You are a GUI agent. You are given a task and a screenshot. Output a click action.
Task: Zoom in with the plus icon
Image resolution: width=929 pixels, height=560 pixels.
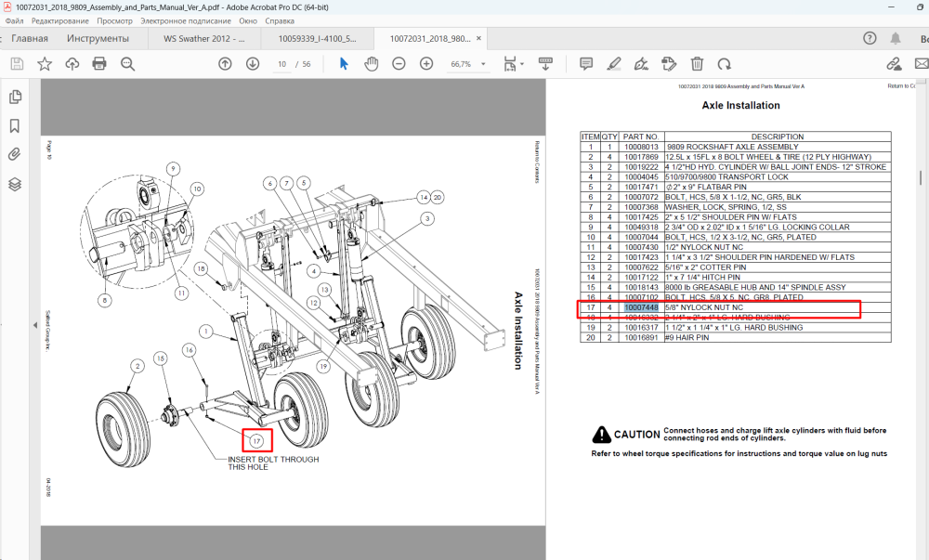pos(426,64)
